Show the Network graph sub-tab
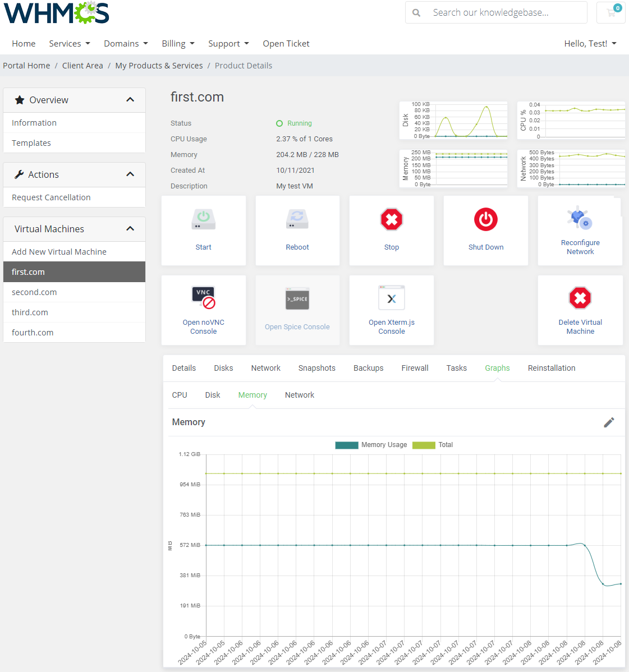The width and height of the screenshot is (629, 672). pos(299,395)
